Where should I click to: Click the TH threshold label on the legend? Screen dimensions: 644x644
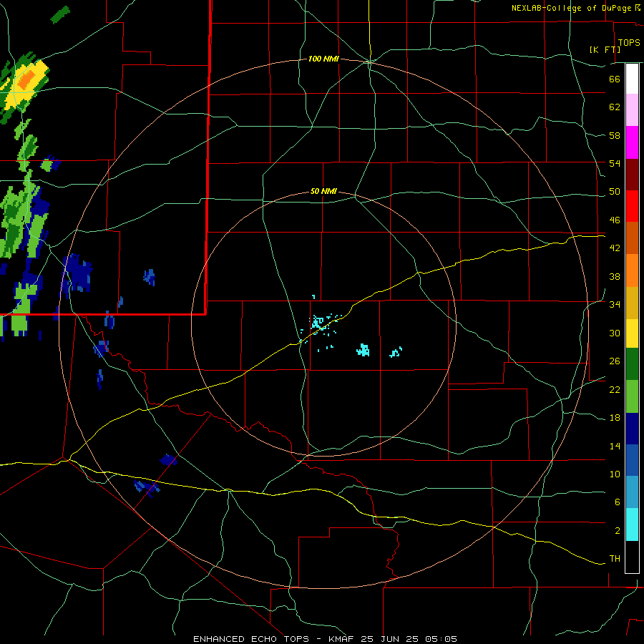point(615,559)
